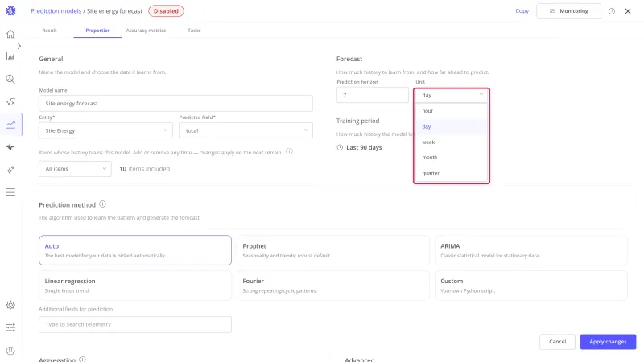This screenshot has height=362, width=644.
Task: Select the Linear regression method card
Action: pos(135,286)
